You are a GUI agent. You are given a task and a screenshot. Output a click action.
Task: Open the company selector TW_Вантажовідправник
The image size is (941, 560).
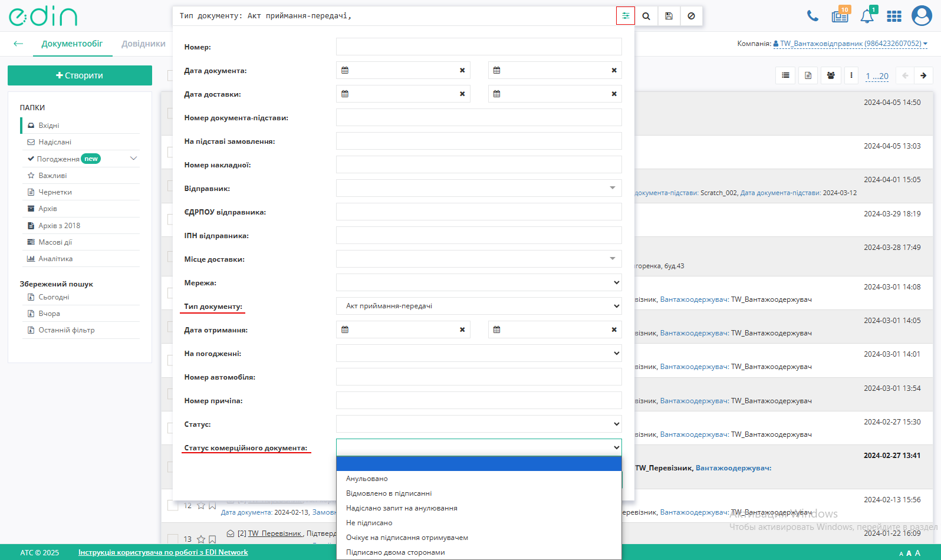(850, 44)
